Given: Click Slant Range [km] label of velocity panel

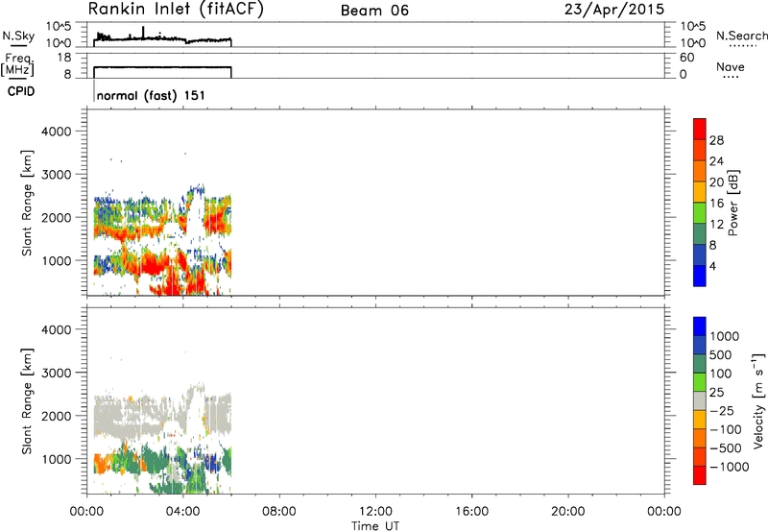Looking at the screenshot, I should coord(27,401).
